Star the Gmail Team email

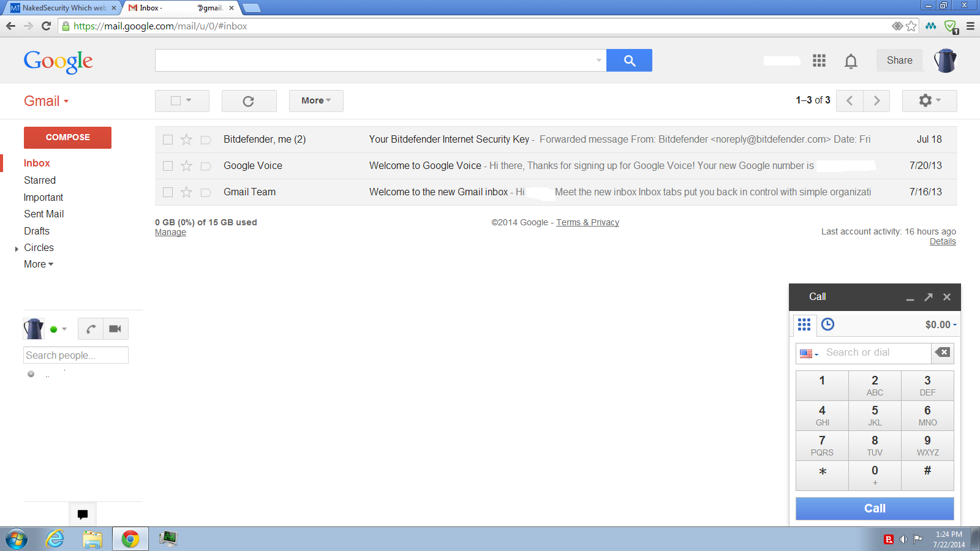pyautogui.click(x=187, y=192)
